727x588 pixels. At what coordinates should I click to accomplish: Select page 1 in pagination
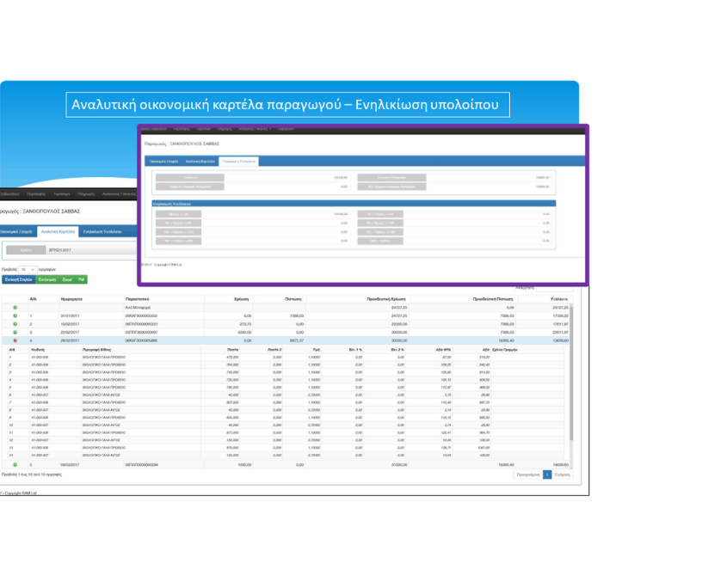[x=547, y=475]
